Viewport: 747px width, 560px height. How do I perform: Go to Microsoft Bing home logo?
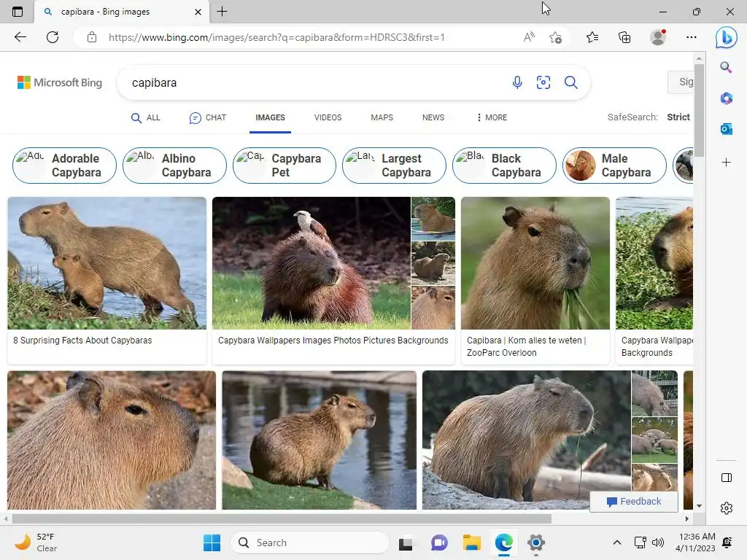tap(60, 82)
